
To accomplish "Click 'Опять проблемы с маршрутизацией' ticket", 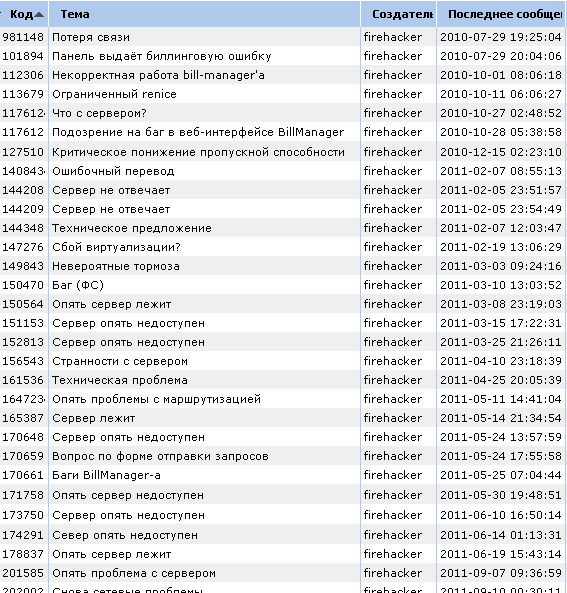I will [x=283, y=399].
